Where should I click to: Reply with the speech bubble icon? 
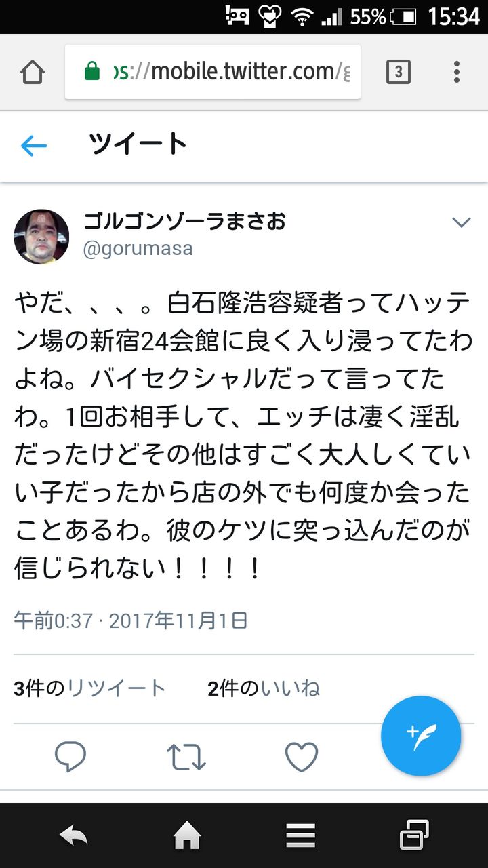click(70, 757)
